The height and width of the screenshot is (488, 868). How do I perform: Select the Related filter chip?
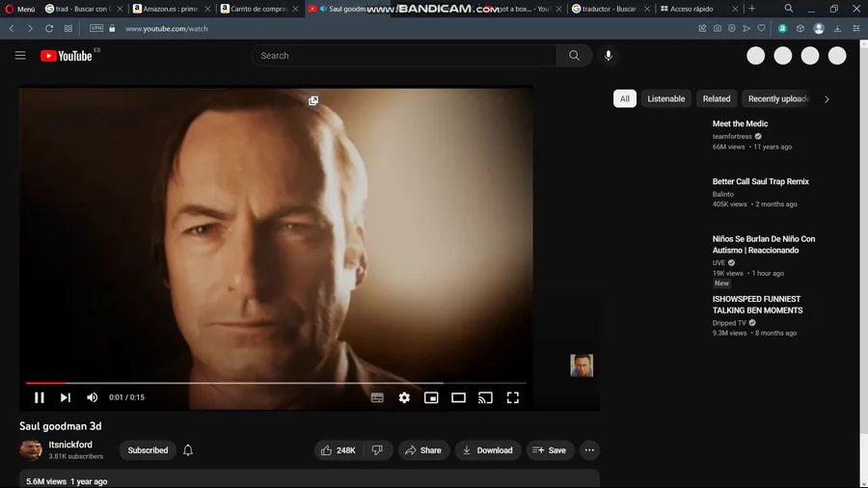pyautogui.click(x=717, y=98)
